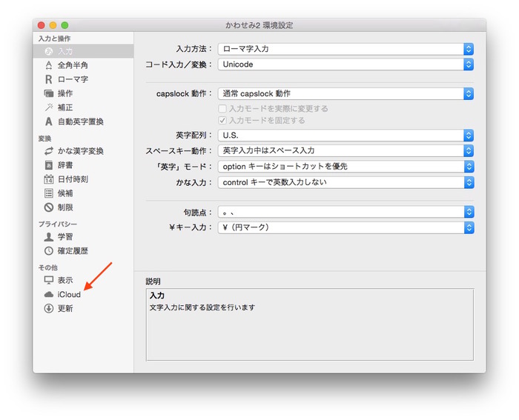The width and height of the screenshot is (519, 420).
Task: Click the window title かわせみ2 環境設定
Action: (x=259, y=25)
